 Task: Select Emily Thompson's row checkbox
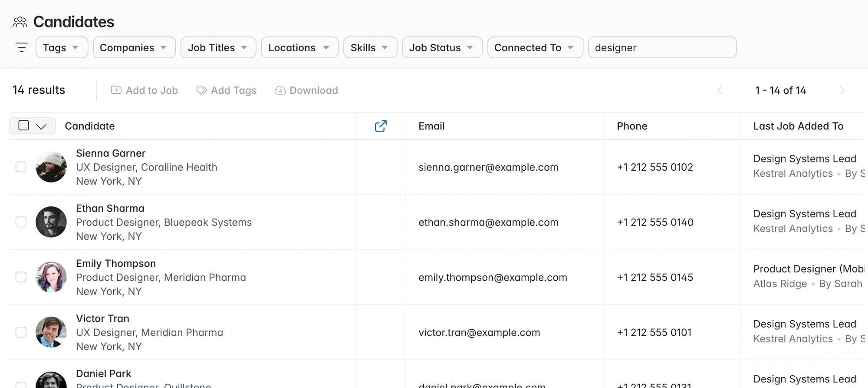(x=21, y=277)
